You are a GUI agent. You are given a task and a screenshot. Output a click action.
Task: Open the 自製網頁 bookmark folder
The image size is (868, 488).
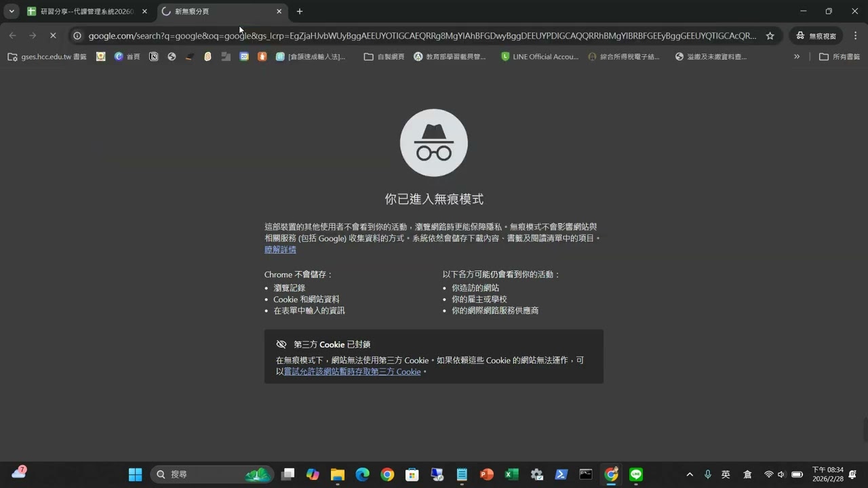(x=384, y=57)
